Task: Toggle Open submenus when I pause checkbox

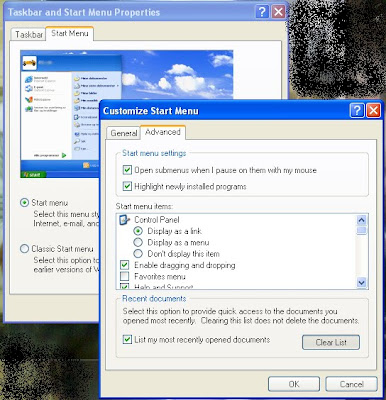Action: (127, 170)
